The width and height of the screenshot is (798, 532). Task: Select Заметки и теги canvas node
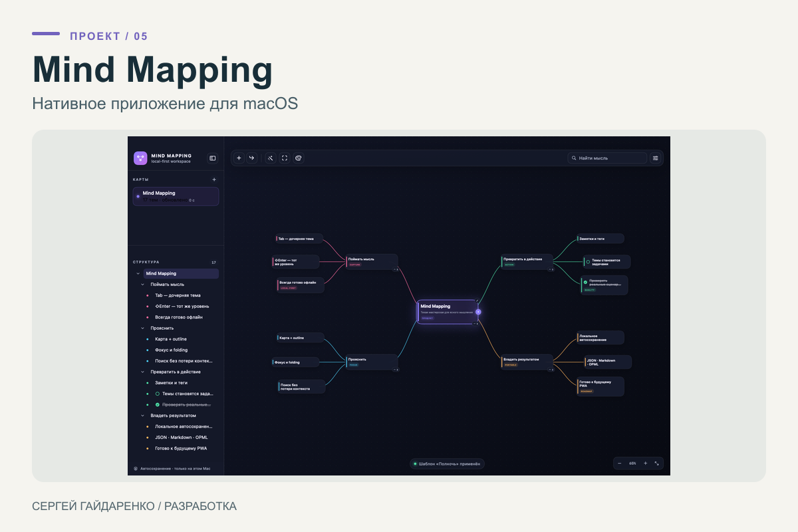[600, 238]
